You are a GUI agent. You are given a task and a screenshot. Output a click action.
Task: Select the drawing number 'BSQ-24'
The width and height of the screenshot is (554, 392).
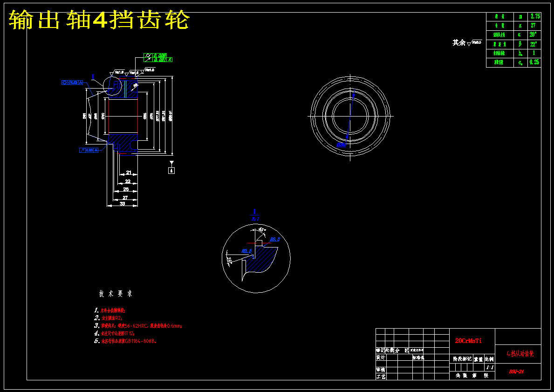click(516, 371)
